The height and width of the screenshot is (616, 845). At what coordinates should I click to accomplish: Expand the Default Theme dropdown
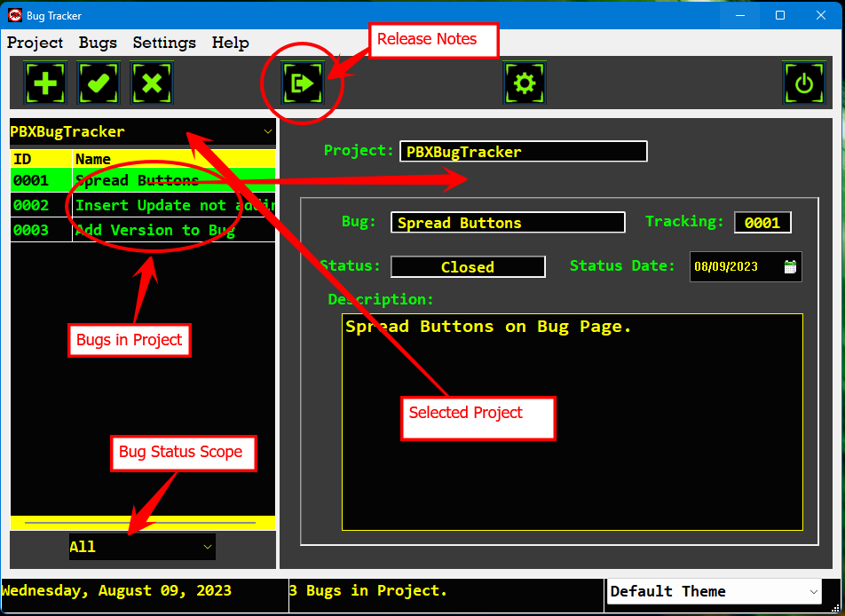(813, 592)
